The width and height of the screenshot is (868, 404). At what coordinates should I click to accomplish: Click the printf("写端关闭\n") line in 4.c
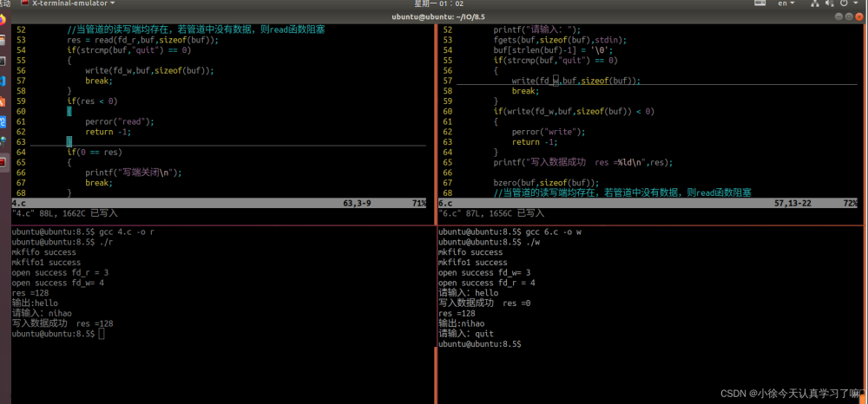click(134, 173)
